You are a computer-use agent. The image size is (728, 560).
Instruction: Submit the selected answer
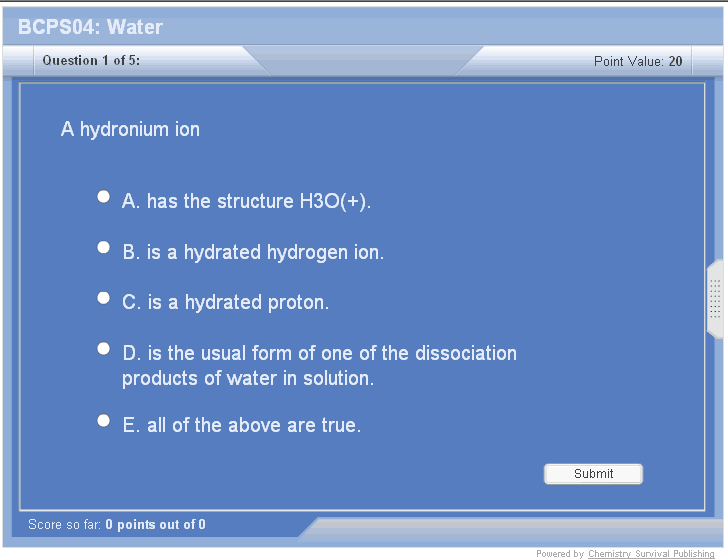click(593, 474)
